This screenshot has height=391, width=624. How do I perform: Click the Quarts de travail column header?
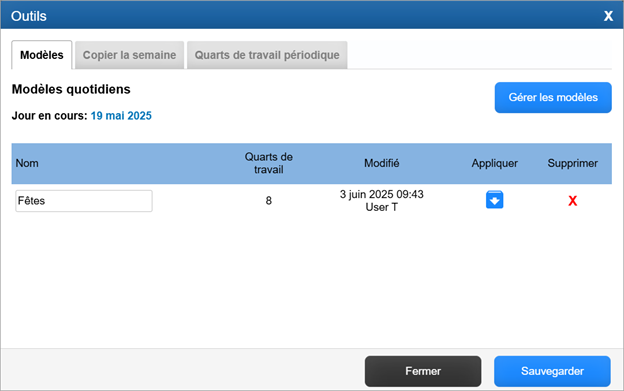click(x=269, y=163)
